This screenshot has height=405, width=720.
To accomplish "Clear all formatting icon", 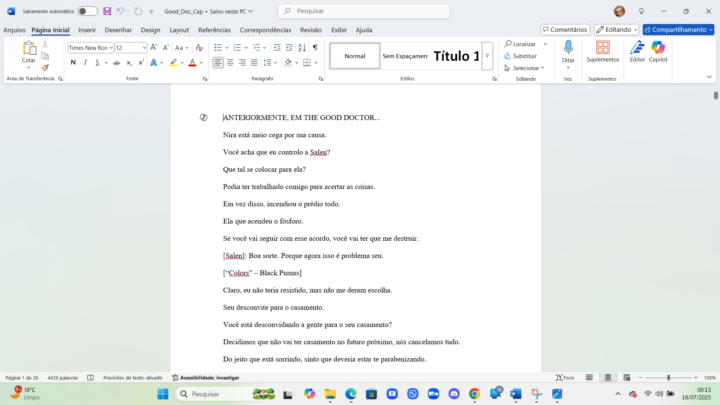I will click(199, 47).
